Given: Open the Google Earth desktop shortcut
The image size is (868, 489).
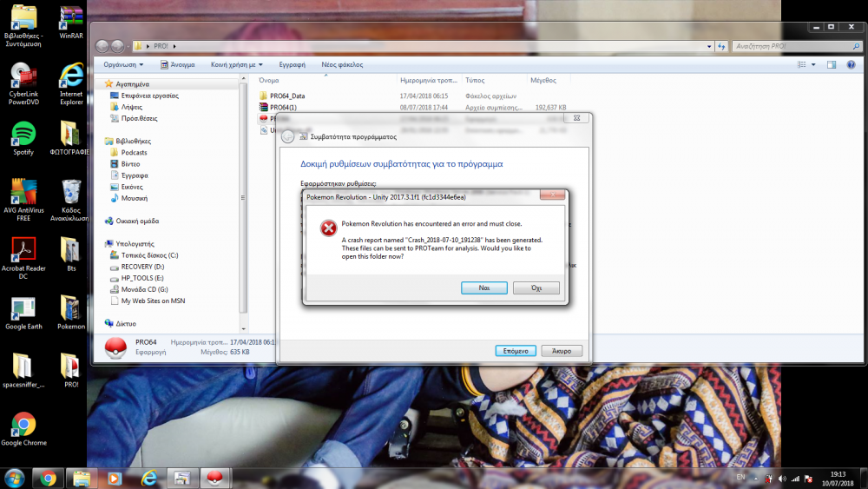Looking at the screenshot, I should tap(23, 314).
